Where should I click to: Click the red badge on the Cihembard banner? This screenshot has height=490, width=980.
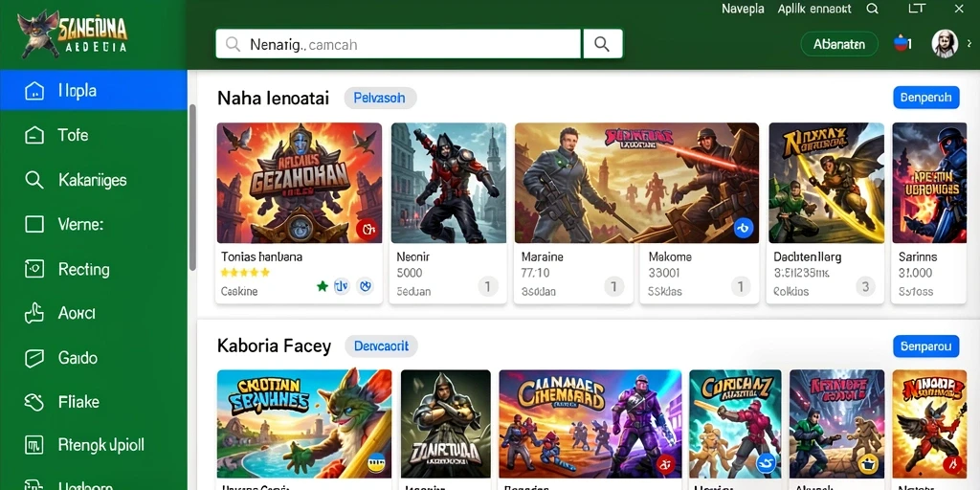pyautogui.click(x=666, y=464)
